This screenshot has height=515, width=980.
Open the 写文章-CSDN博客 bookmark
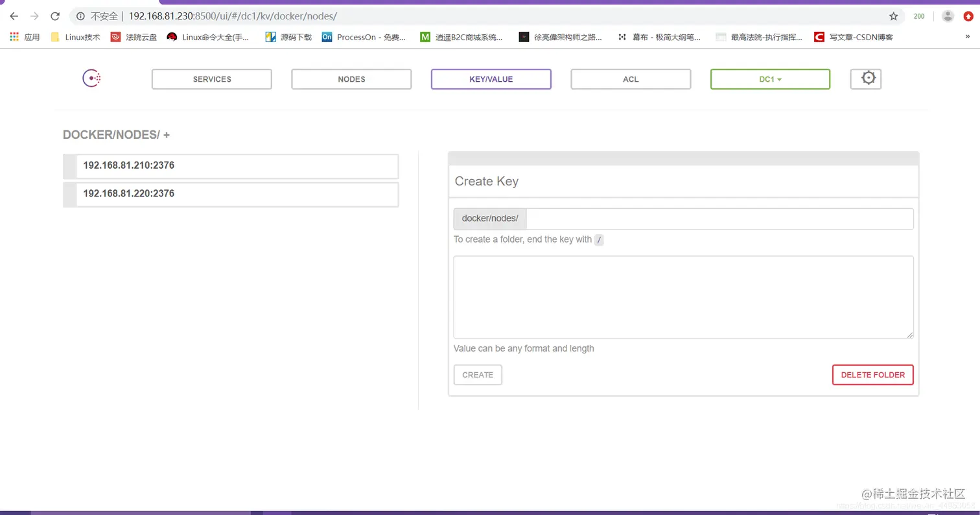click(854, 37)
